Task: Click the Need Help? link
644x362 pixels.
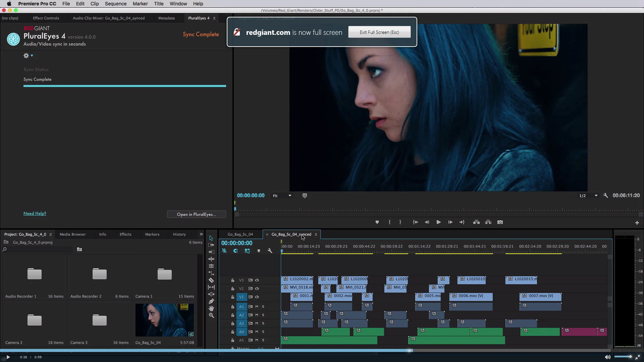Action: pos(35,214)
